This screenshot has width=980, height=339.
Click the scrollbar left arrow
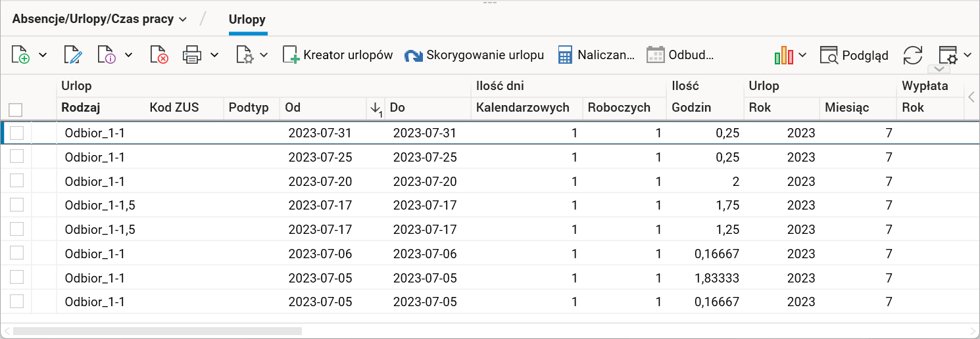pos(7,331)
